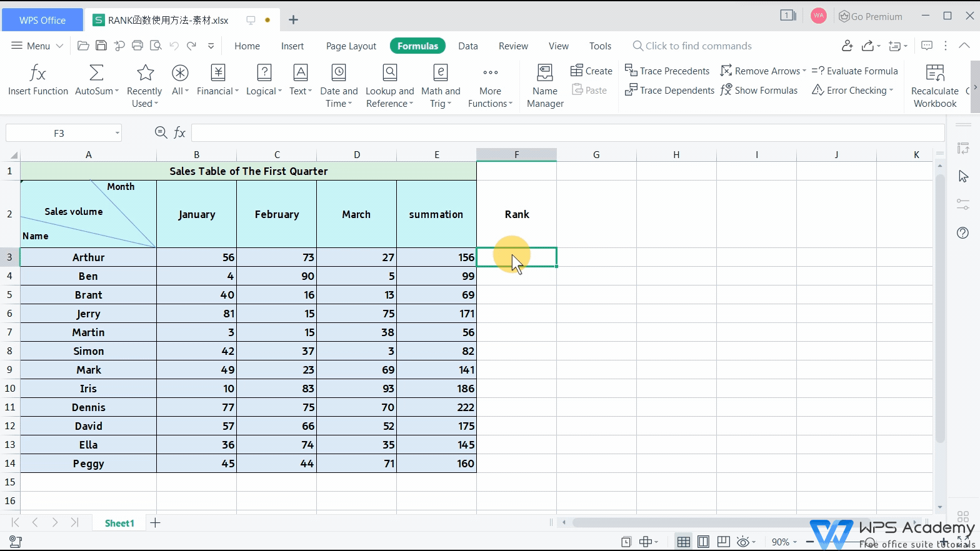Click the share icon in top right
The height and width of the screenshot is (551, 980).
867,46
